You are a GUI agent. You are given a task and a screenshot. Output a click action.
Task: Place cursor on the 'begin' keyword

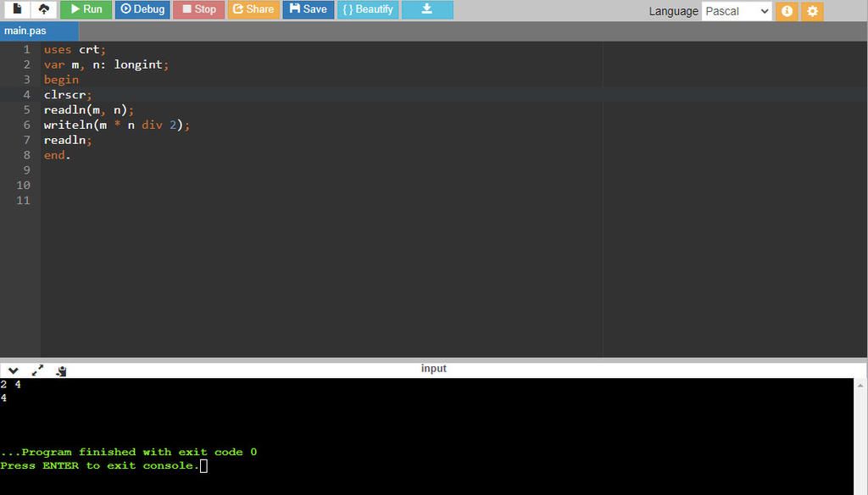coord(61,80)
